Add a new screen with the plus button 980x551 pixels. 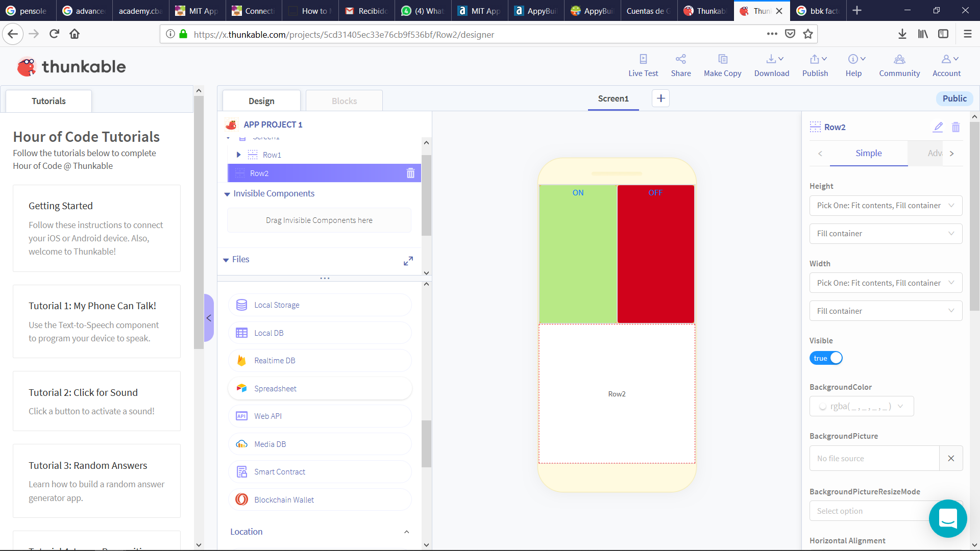tap(660, 98)
